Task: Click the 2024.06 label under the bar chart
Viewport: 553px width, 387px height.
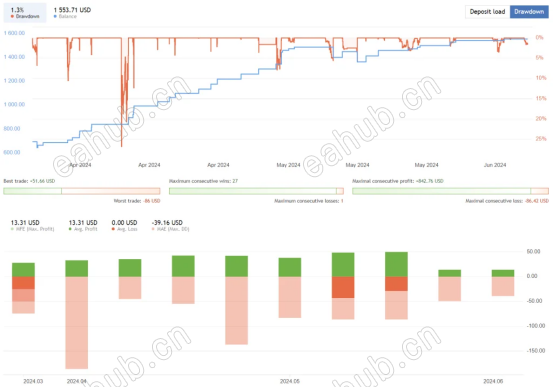Action: (x=493, y=381)
